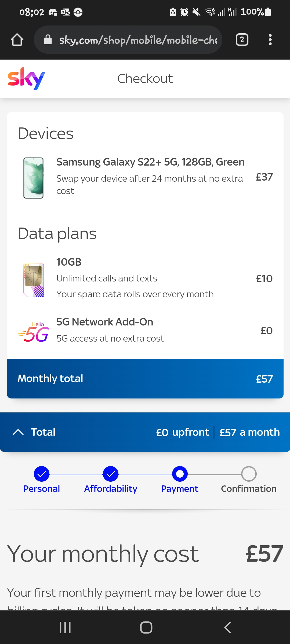The image size is (290, 644).
Task: Open the Android recent apps view
Action: pos(65,627)
